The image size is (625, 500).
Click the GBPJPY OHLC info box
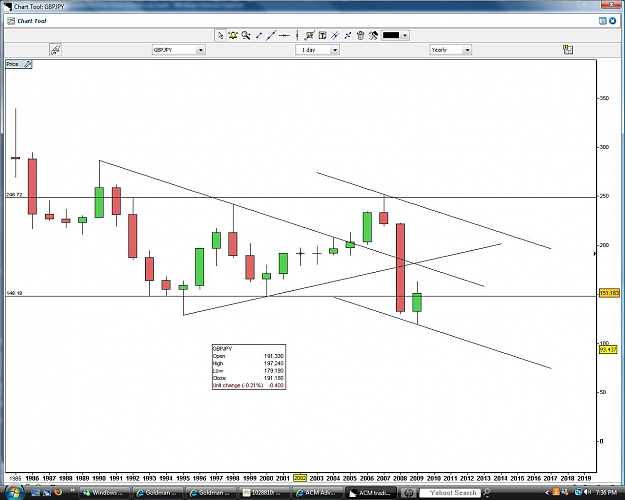click(x=249, y=367)
